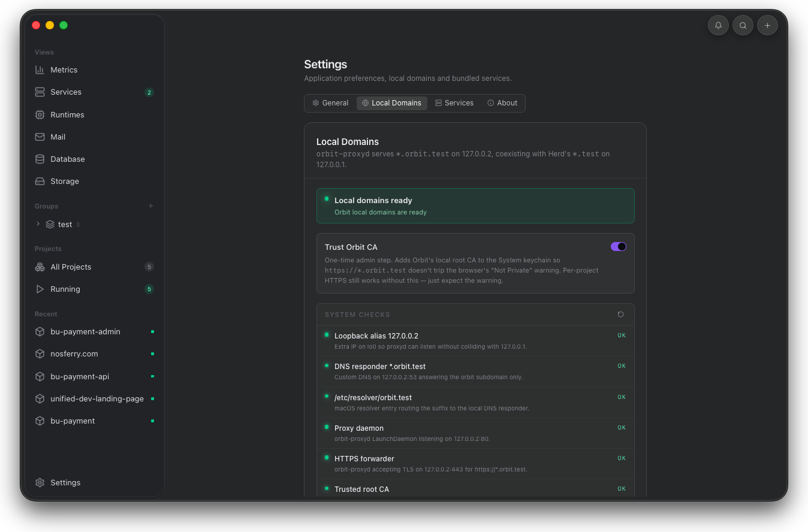This screenshot has height=532, width=808.
Task: Switch to the General tab
Action: 330,103
